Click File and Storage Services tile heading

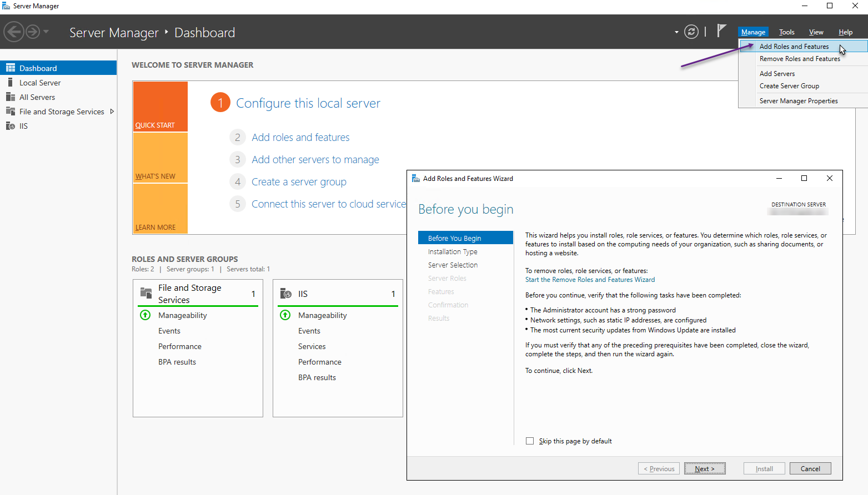coord(190,294)
